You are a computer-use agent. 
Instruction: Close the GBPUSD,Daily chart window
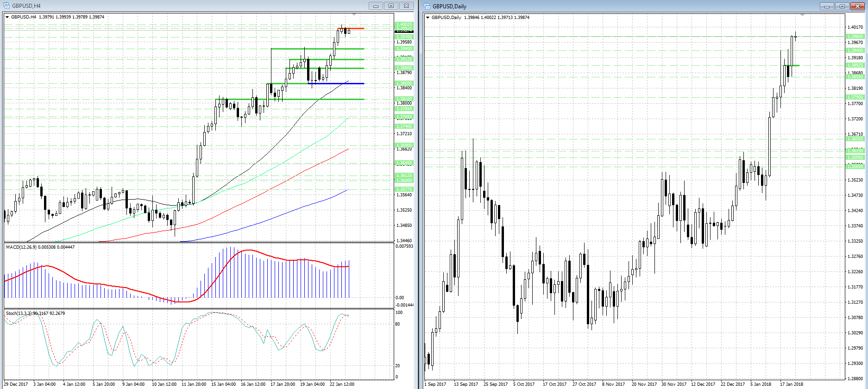[x=857, y=6]
